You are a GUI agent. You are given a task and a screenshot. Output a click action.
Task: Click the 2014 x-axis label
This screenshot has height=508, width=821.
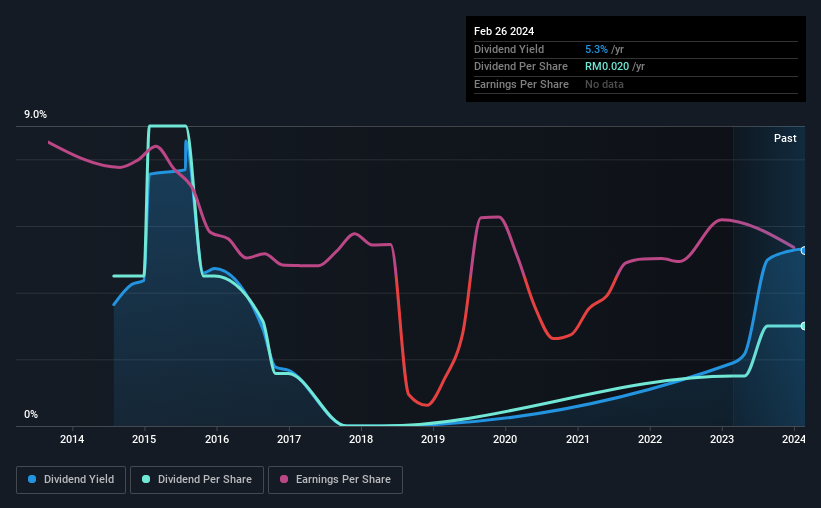pos(72,439)
